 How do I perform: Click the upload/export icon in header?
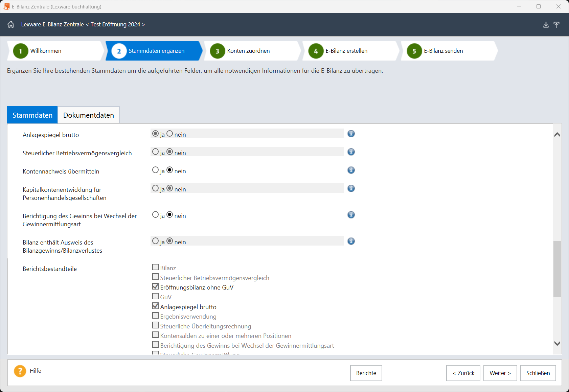coord(556,25)
